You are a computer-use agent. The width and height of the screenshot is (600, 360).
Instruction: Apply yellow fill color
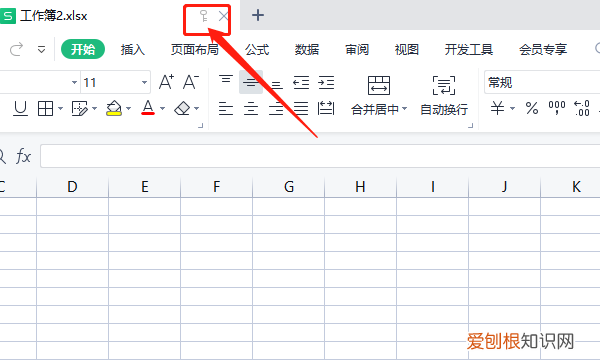coord(114,108)
